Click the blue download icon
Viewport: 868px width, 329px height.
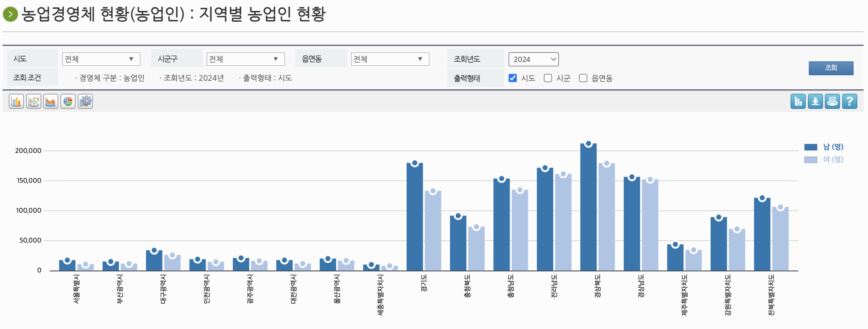pyautogui.click(x=815, y=101)
